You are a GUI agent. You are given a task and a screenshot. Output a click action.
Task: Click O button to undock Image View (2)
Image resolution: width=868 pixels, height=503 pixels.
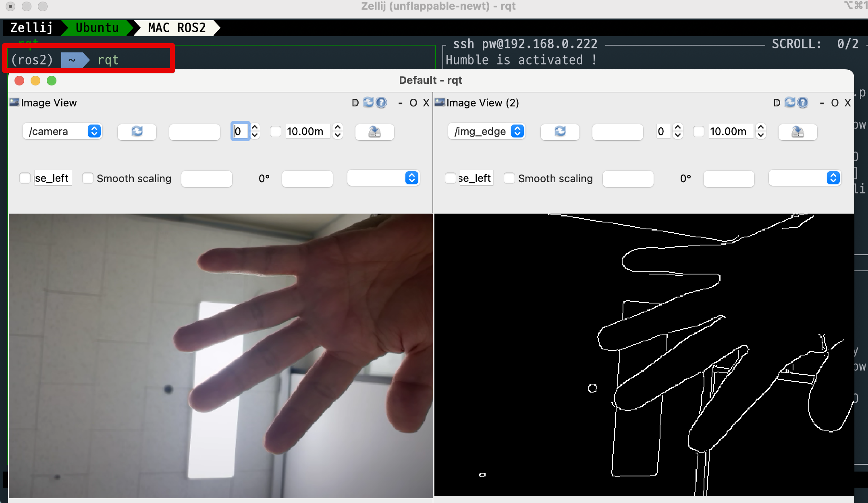pos(835,103)
